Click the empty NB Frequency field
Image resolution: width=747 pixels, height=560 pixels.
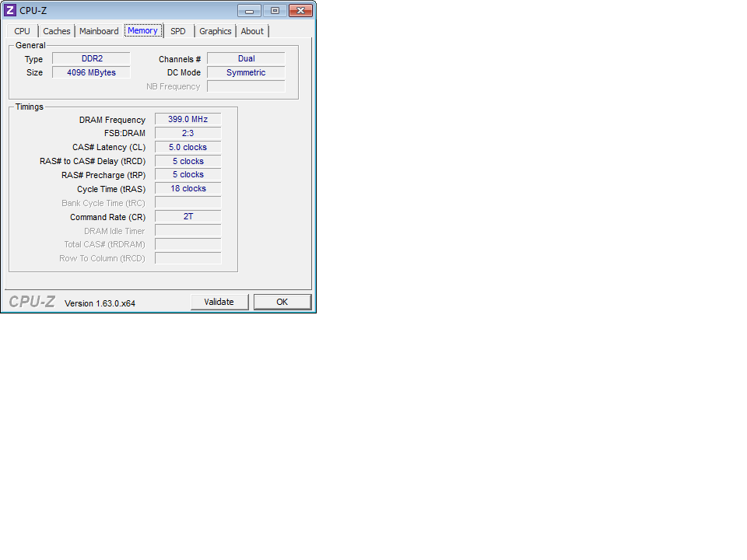[x=247, y=86]
